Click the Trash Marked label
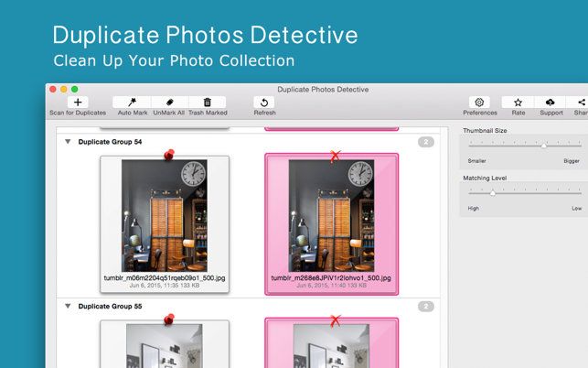This screenshot has height=368, width=588. point(208,113)
